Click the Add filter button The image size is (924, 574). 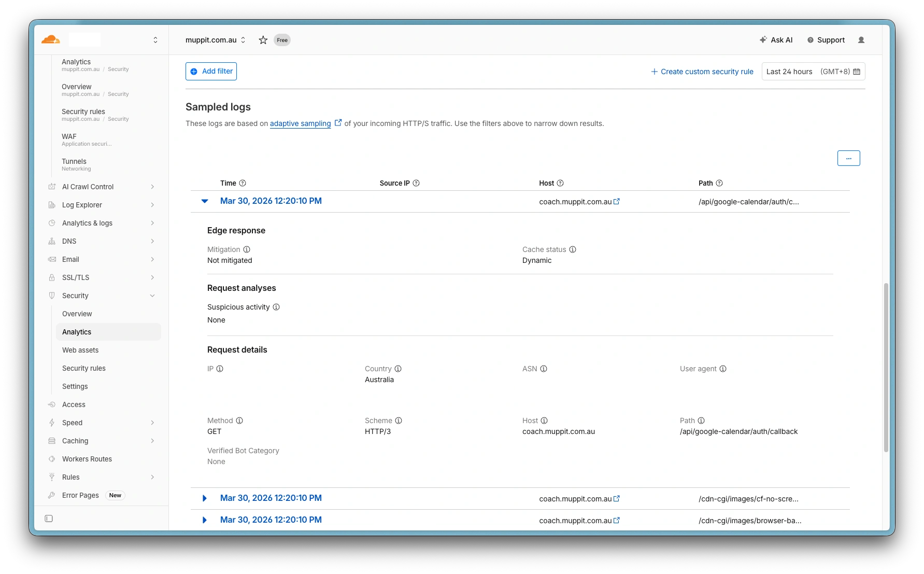pos(211,72)
